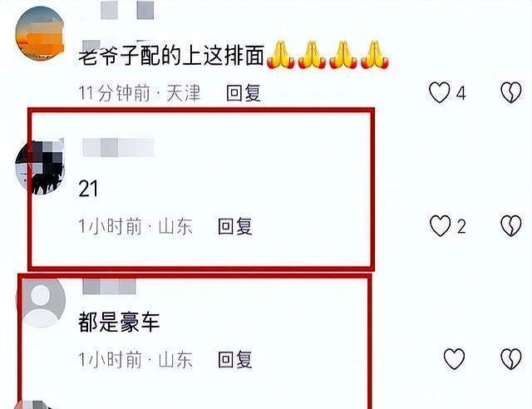Open blurred username of Tianjin commenter
The width and height of the screenshot is (532, 409).
(x=127, y=10)
